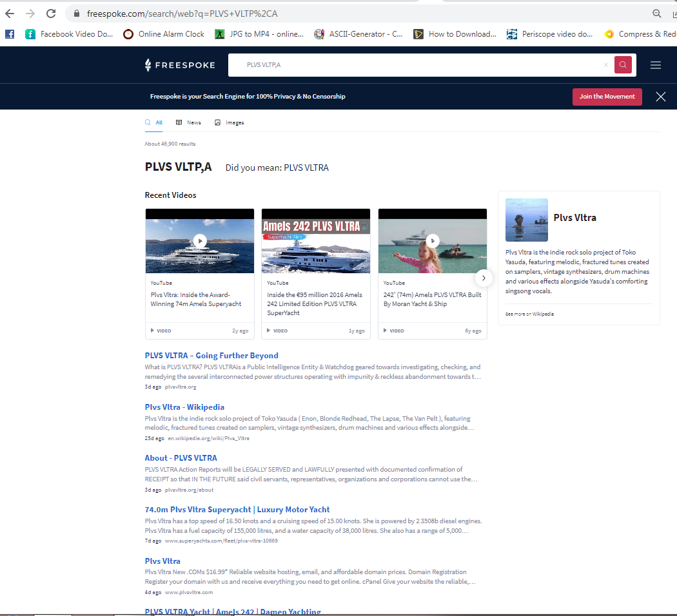The width and height of the screenshot is (677, 616).
Task: Click the plvsvltra.org URL text
Action: coord(181,387)
